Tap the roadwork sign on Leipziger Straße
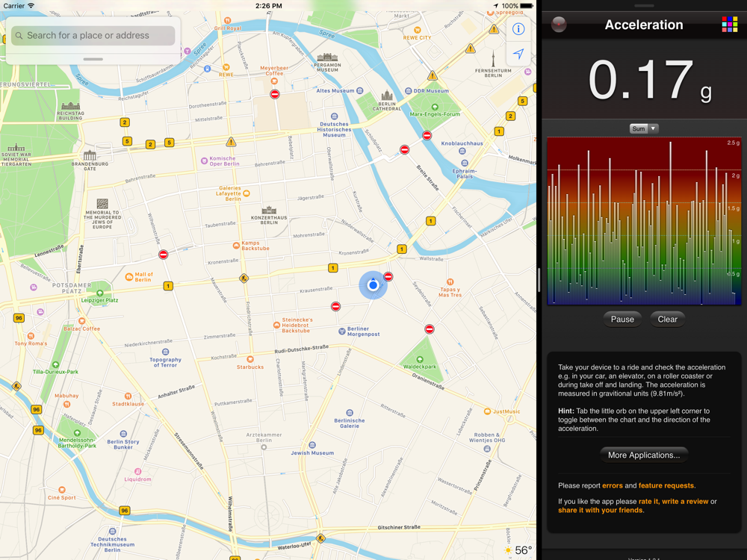The width and height of the screenshot is (747, 560). [244, 278]
